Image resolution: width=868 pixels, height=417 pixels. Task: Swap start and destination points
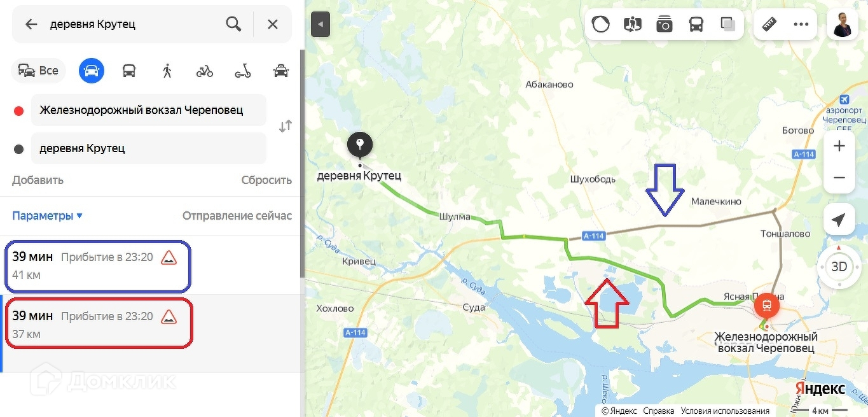286,126
